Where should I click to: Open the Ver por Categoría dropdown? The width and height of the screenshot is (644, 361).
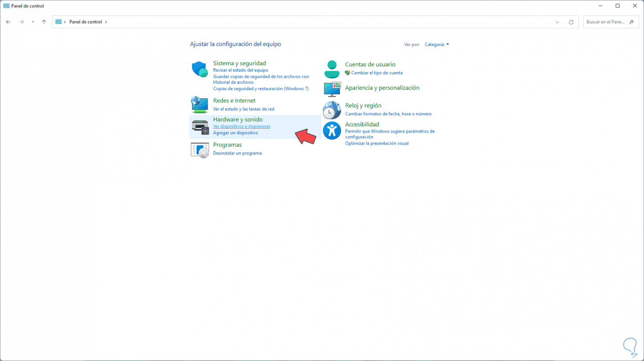437,44
